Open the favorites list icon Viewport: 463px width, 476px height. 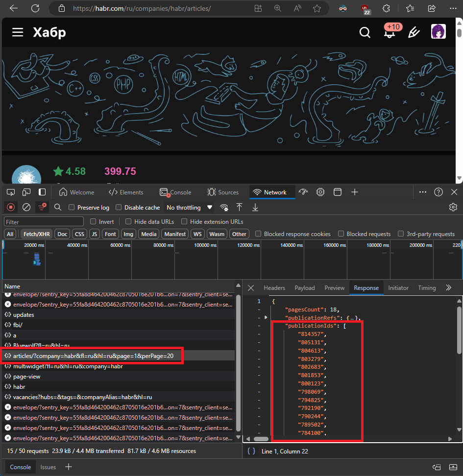[410, 8]
